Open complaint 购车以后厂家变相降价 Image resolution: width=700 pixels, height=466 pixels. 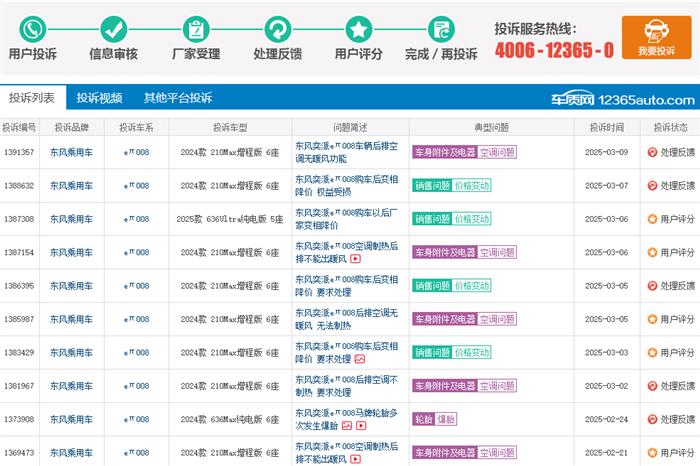[x=346, y=219]
